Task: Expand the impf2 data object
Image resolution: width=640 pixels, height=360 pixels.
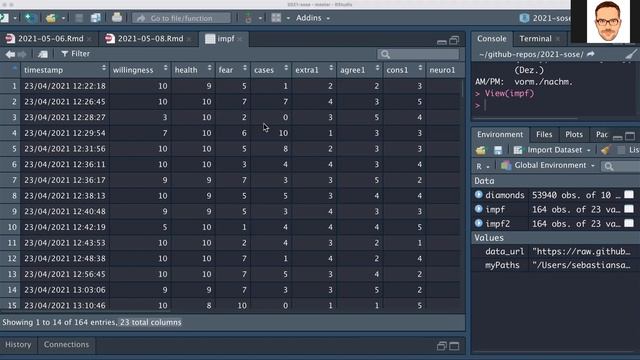Action: (x=479, y=223)
